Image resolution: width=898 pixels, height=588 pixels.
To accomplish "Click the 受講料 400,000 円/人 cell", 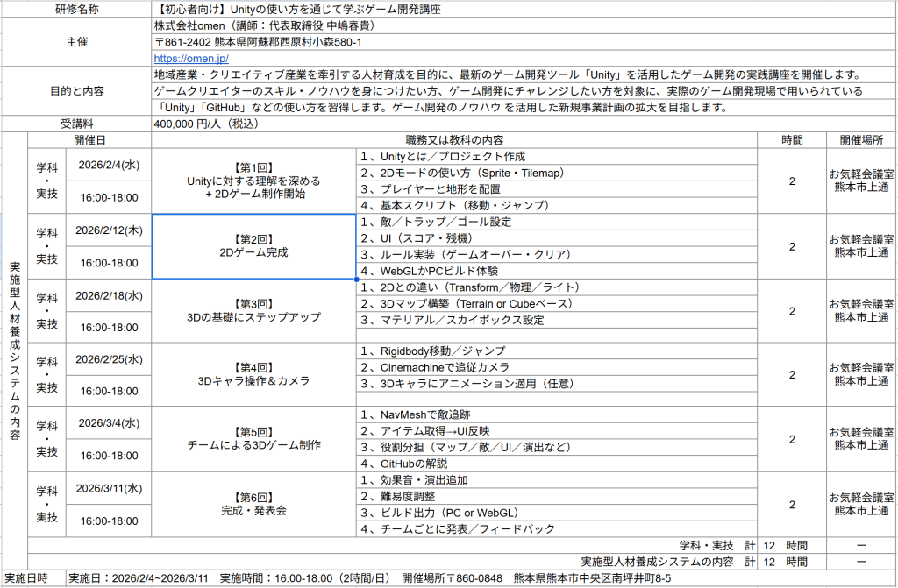I will coord(206,124).
